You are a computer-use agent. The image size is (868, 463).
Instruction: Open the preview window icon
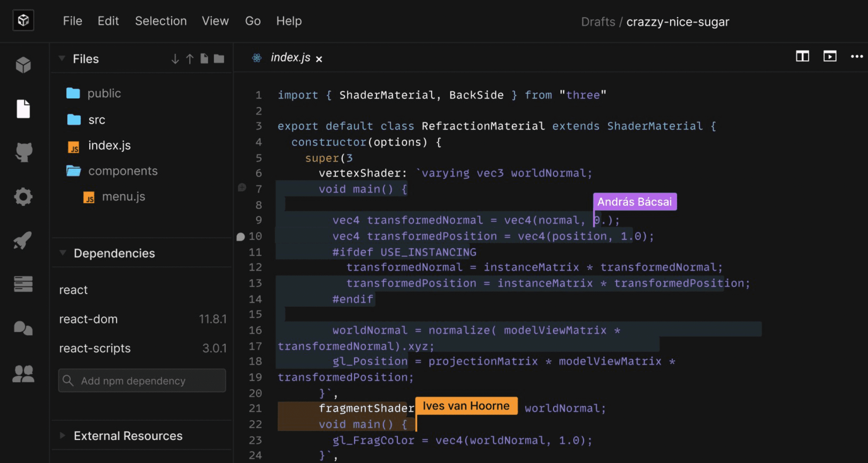(x=830, y=56)
